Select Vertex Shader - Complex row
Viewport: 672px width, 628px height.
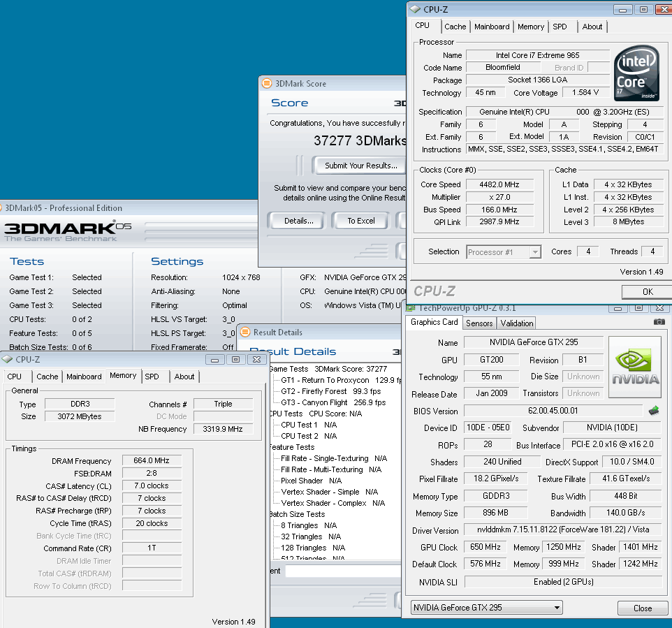333,502
